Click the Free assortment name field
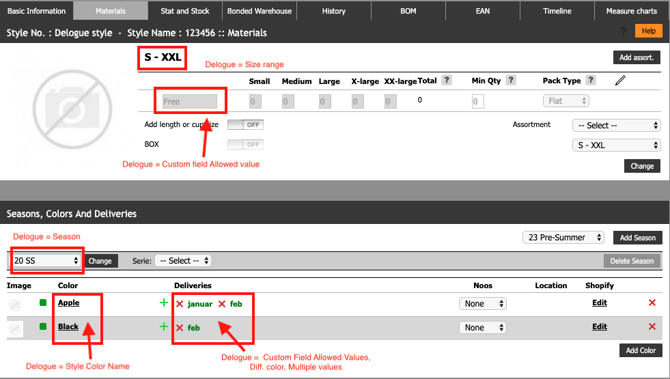This screenshot has width=670, height=379. point(189,101)
